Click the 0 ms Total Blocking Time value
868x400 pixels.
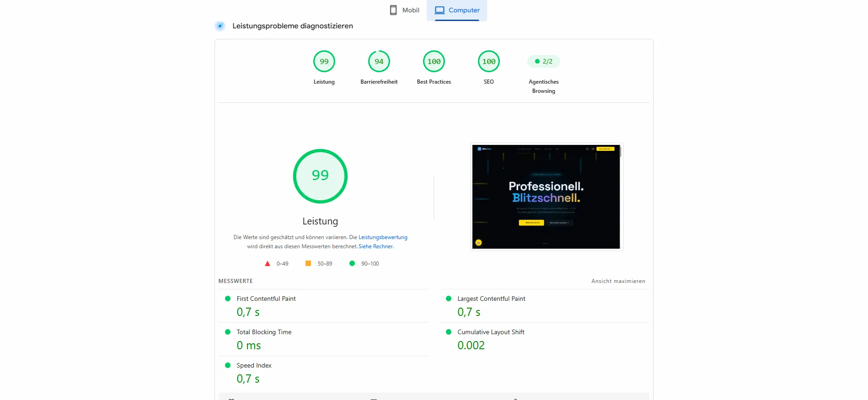[249, 346]
